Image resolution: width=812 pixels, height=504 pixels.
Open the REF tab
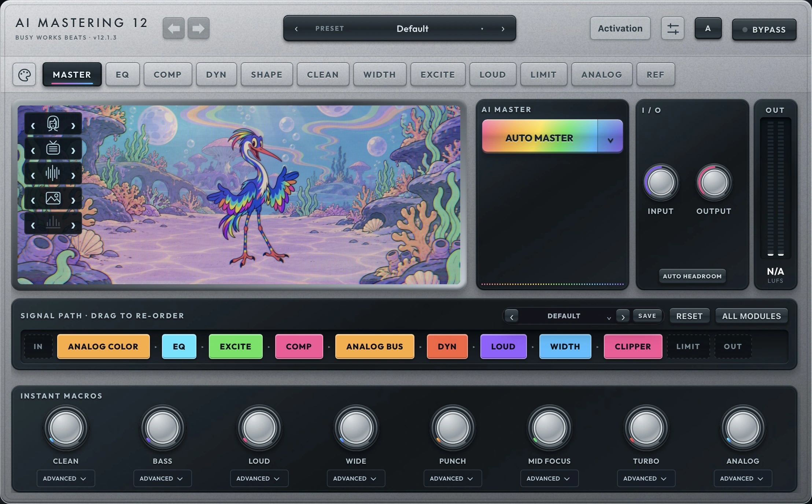tap(656, 75)
